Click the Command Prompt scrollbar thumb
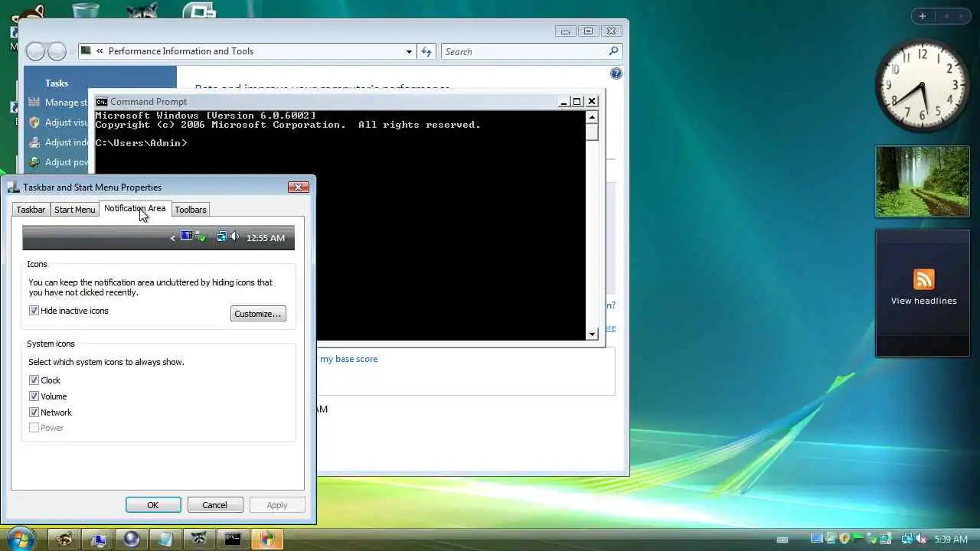 [x=592, y=131]
